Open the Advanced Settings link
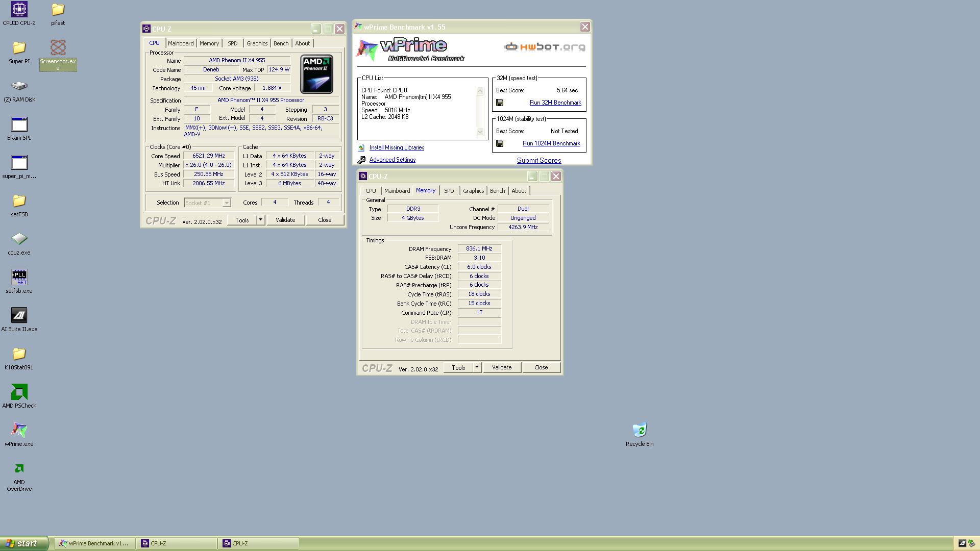 (x=393, y=160)
